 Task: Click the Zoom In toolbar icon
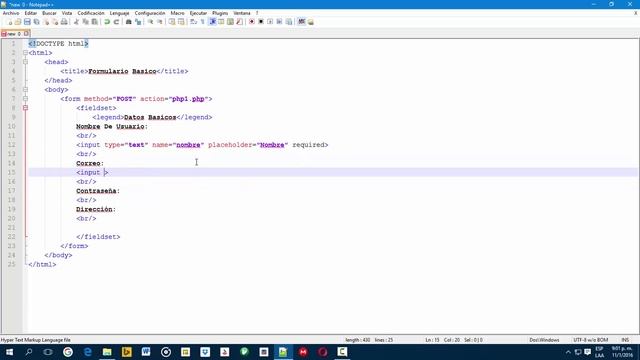click(150, 22)
